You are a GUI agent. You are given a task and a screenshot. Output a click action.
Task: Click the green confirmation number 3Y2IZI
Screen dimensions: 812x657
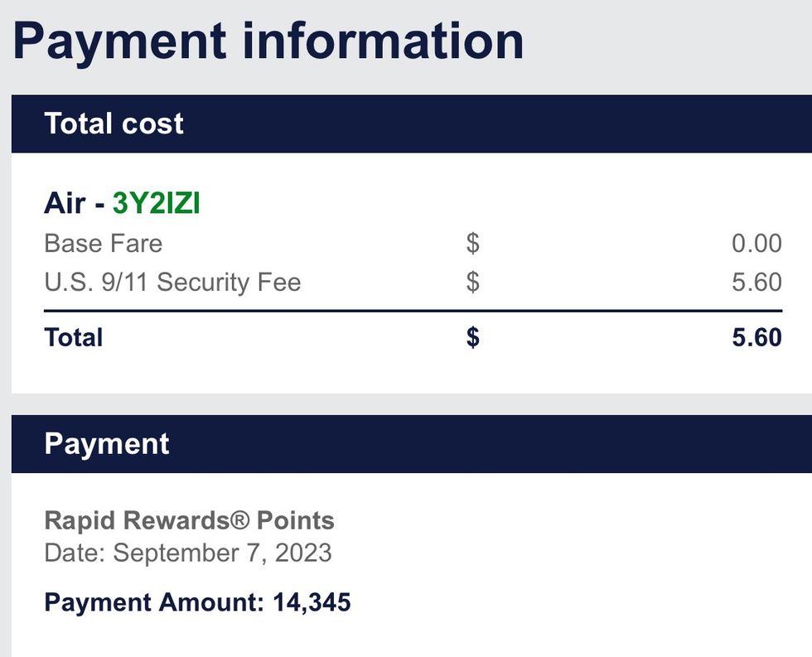[156, 203]
